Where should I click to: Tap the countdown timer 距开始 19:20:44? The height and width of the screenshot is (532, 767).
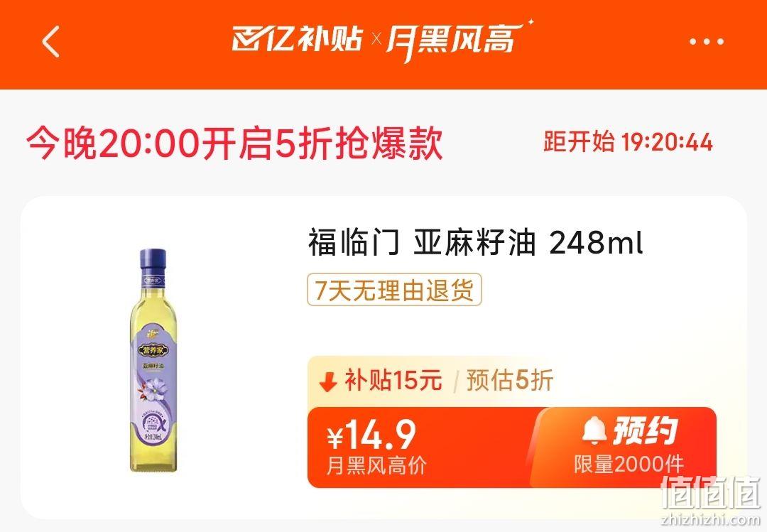click(x=628, y=143)
